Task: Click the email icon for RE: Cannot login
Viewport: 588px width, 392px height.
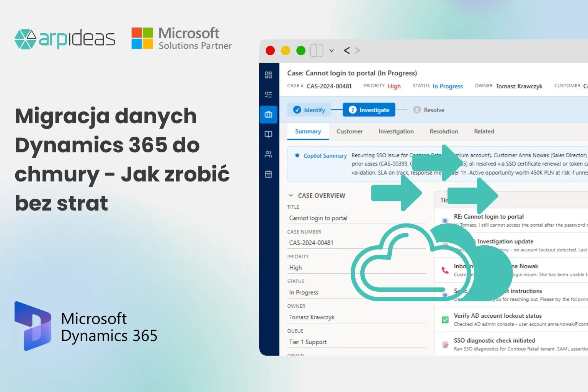Action: [445, 220]
